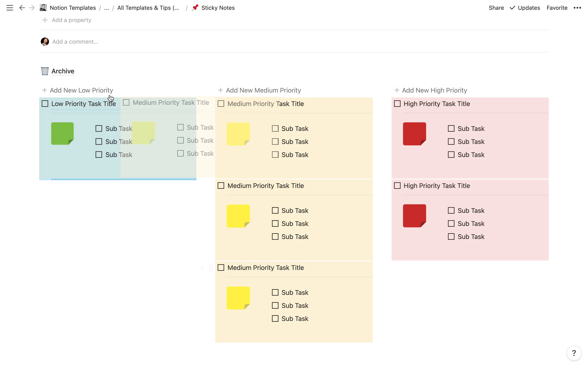Viewport: 588px width, 367px height.
Task: Click the pushpin icon beside Sticky Notes
Action: pyautogui.click(x=195, y=8)
